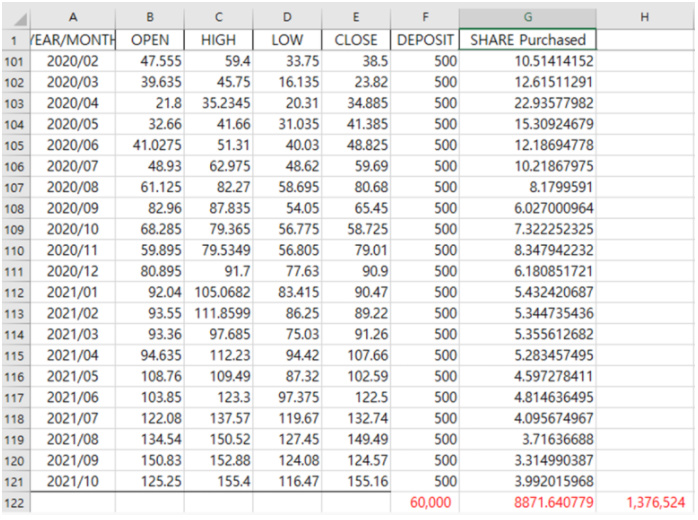The height and width of the screenshot is (520, 698).
Task: Click the OPEN header cell
Action: click(150, 40)
